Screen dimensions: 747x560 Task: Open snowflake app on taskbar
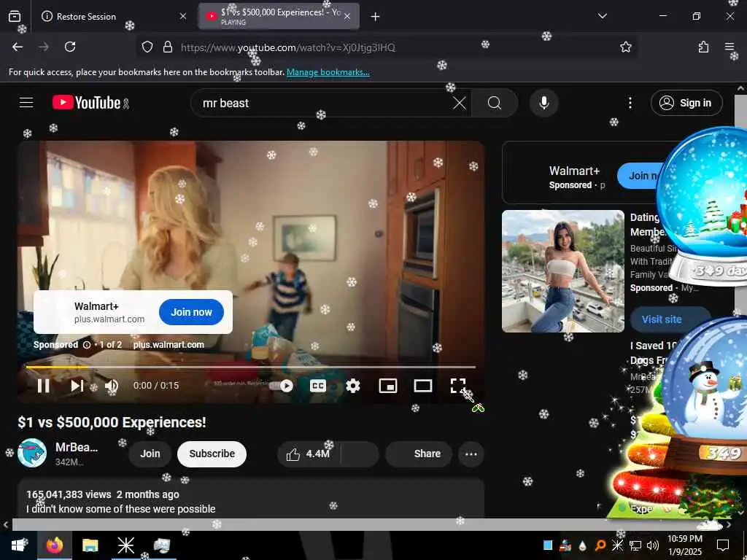click(x=125, y=545)
